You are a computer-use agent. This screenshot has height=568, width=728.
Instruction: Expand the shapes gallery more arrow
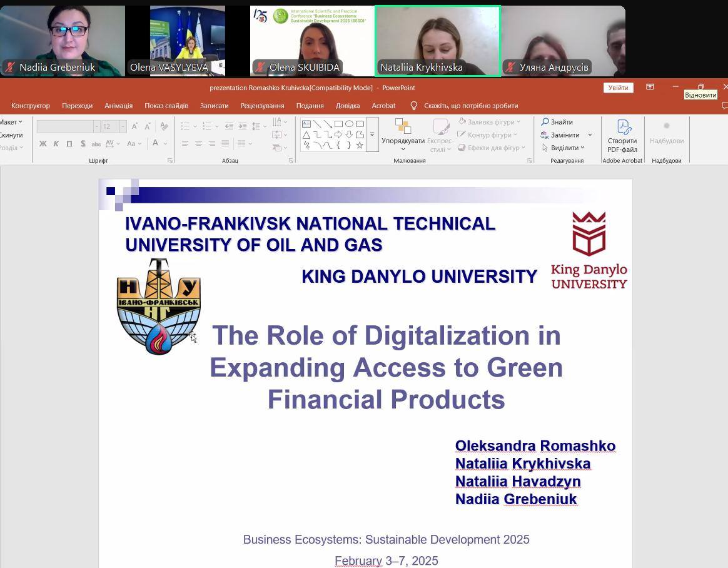click(x=372, y=134)
